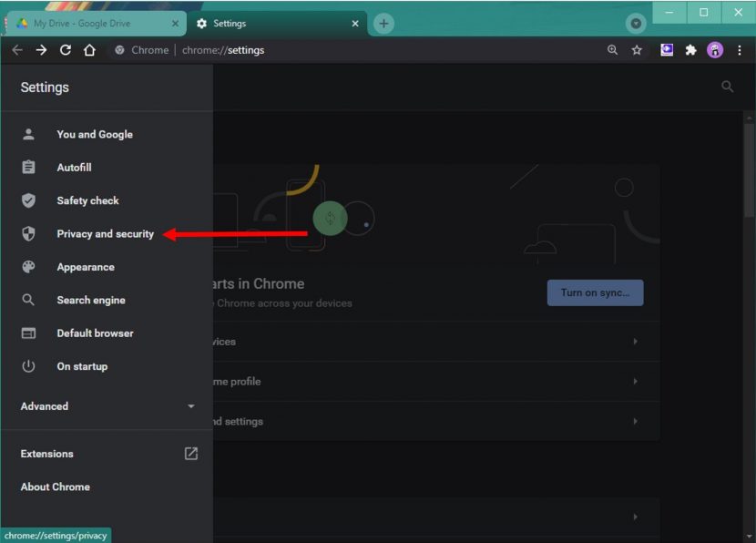Open the media extension icon in toolbar
Screen dimensions: 756x543
click(667, 50)
